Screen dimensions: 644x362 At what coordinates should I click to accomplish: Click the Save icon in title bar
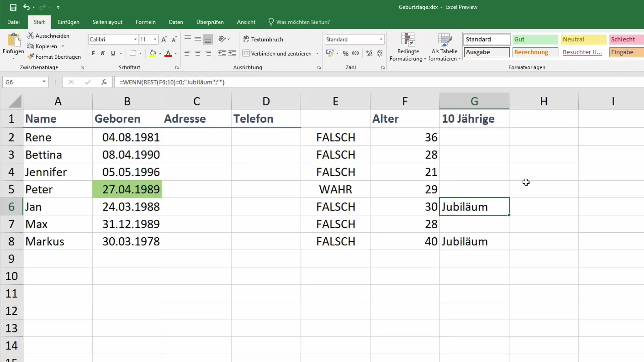[x=13, y=7]
